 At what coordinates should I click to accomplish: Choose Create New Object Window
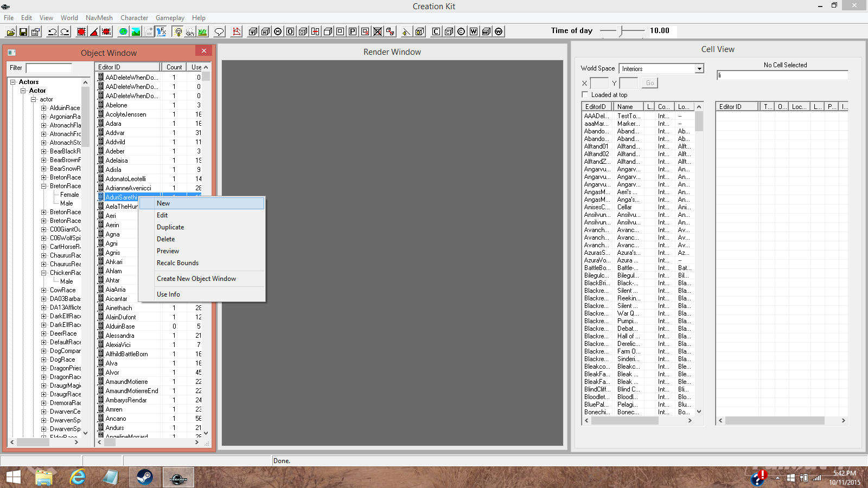[202, 279]
